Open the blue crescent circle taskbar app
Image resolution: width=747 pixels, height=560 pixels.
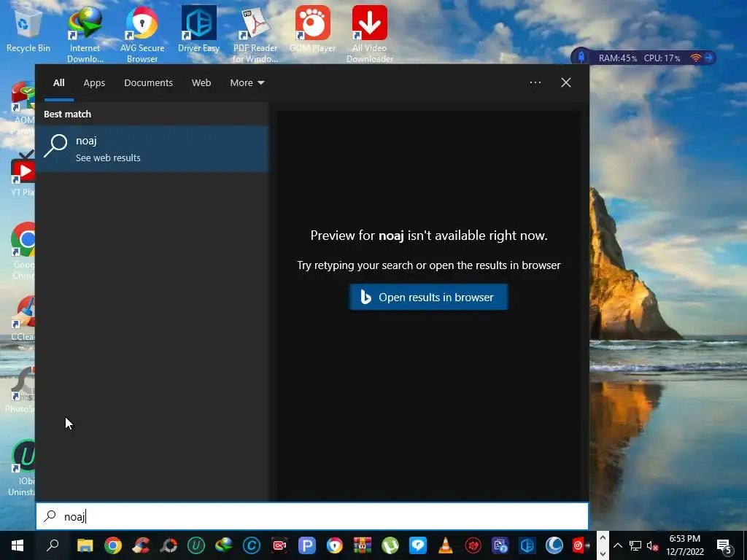[x=554, y=545]
